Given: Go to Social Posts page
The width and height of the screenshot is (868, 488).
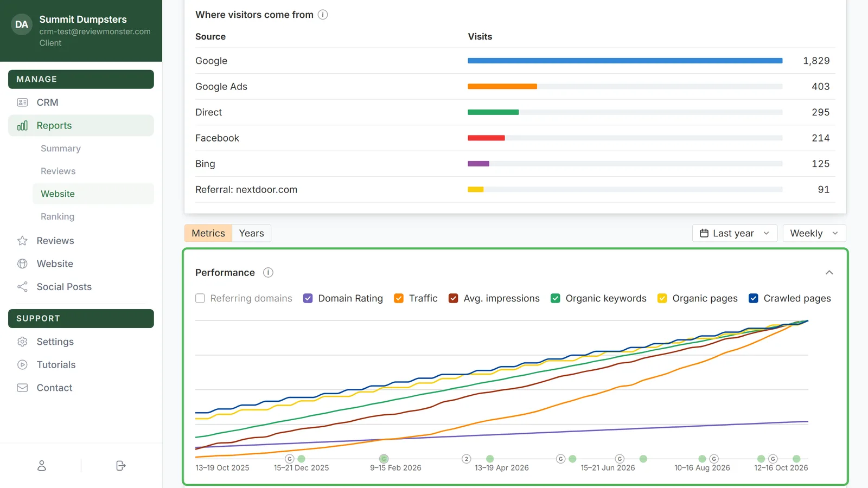Looking at the screenshot, I should pos(64,287).
